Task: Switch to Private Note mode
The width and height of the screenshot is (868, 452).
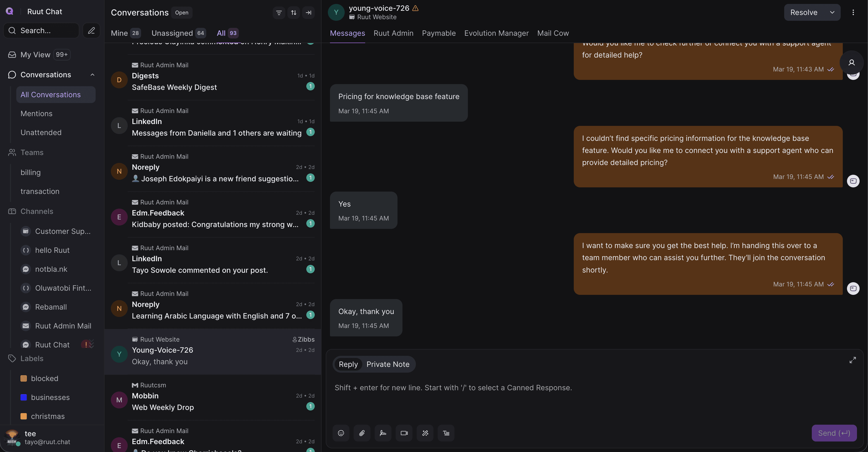Action: click(x=388, y=364)
